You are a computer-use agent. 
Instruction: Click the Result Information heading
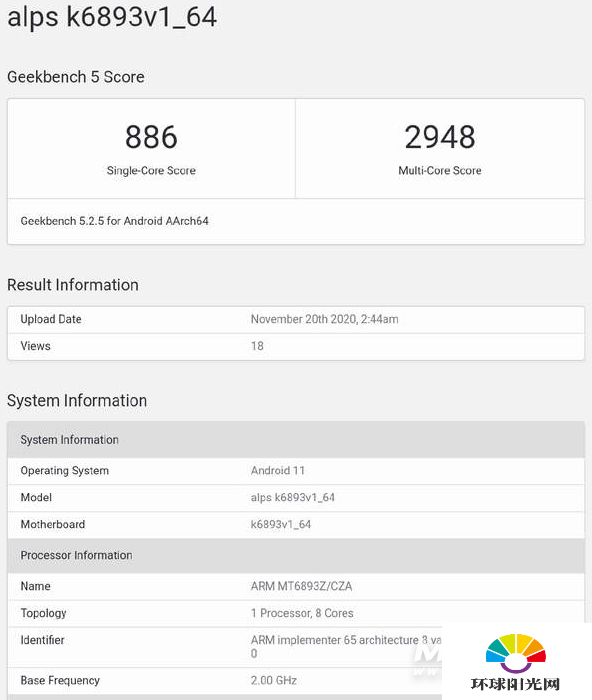73,285
